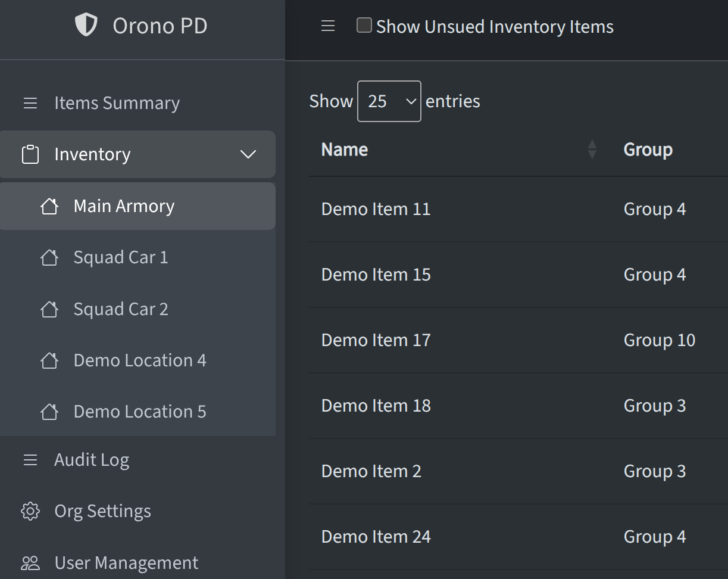Screen dimensions: 728x579
Task: Click the Inventory clipboard icon
Action: tap(30, 154)
